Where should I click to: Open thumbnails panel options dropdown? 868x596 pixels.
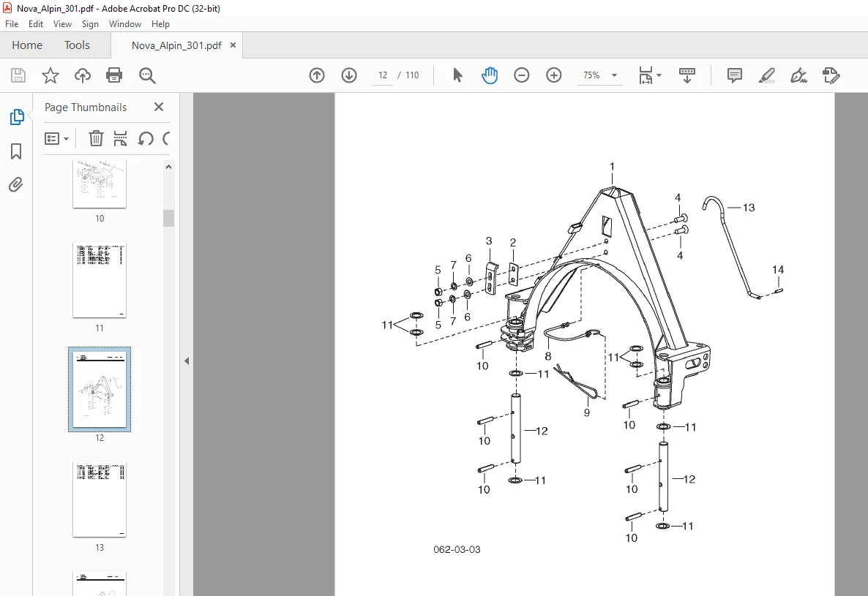click(x=56, y=138)
